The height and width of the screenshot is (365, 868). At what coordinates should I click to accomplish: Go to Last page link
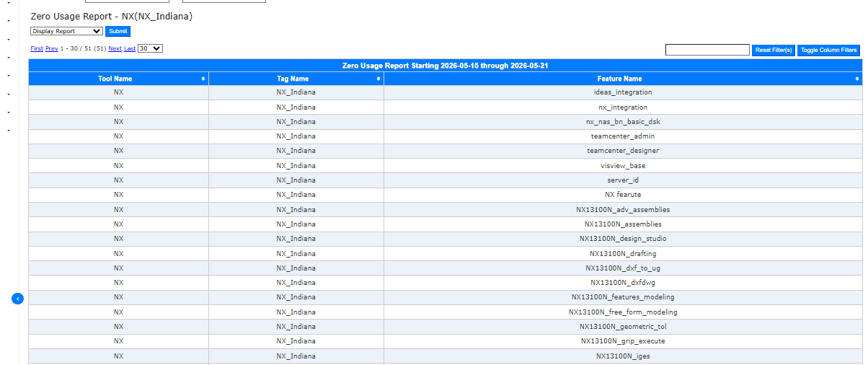130,48
